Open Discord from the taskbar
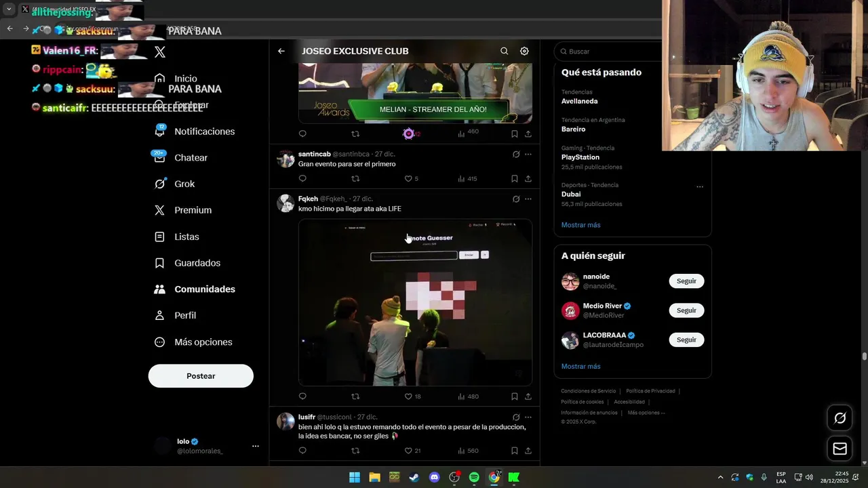This screenshot has height=488, width=868. pos(435,477)
